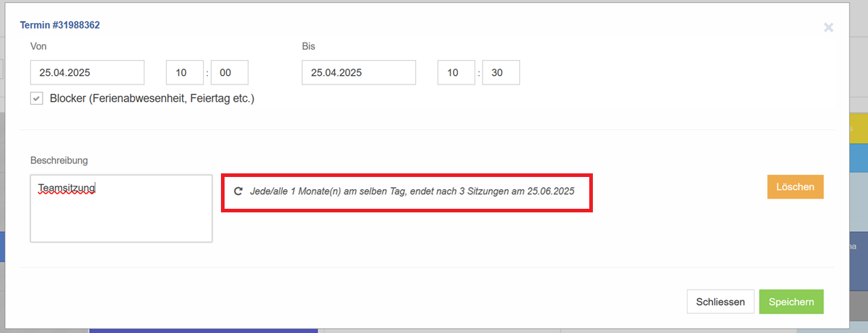
Task: Click the Bis hour field showing 10
Action: pyautogui.click(x=456, y=72)
